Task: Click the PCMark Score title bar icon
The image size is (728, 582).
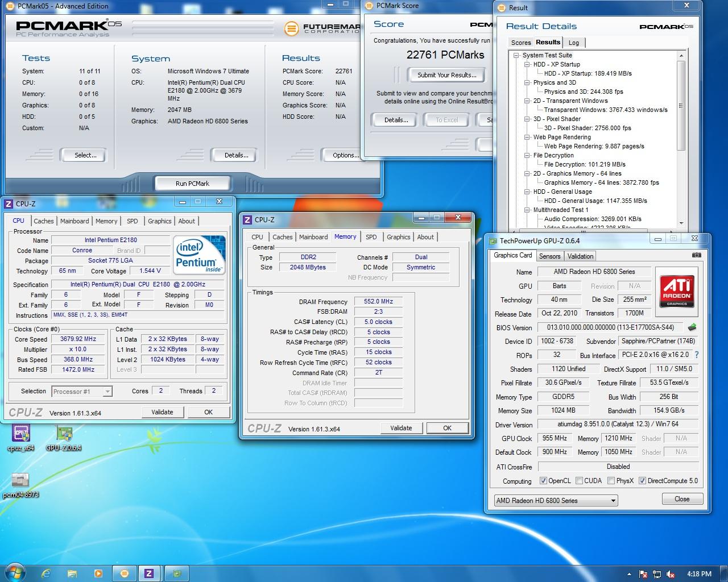Action: coord(369,6)
